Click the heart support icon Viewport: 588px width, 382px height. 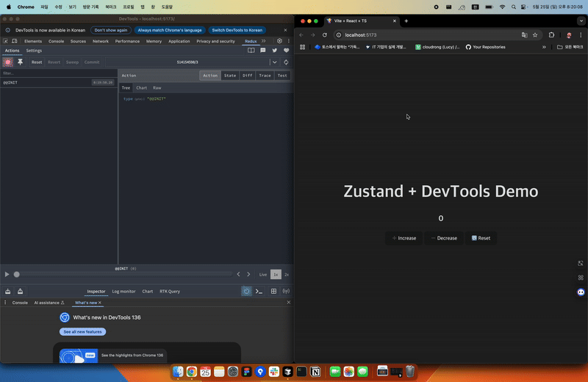(287, 50)
